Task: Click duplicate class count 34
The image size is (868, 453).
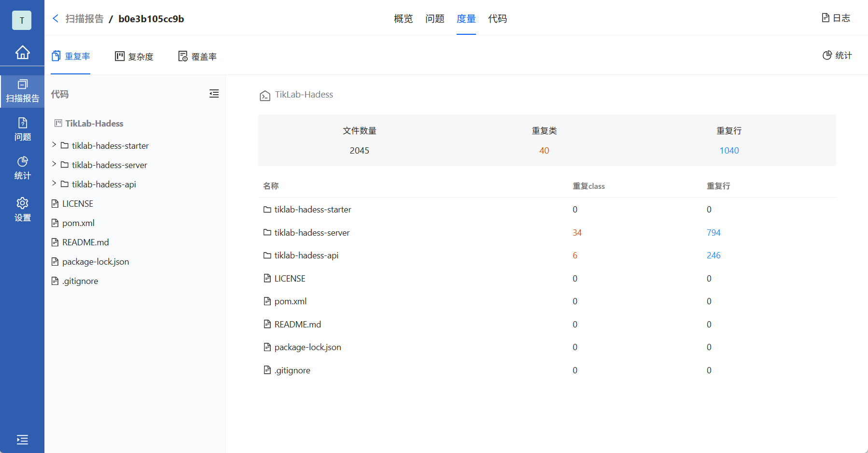Action: (577, 233)
